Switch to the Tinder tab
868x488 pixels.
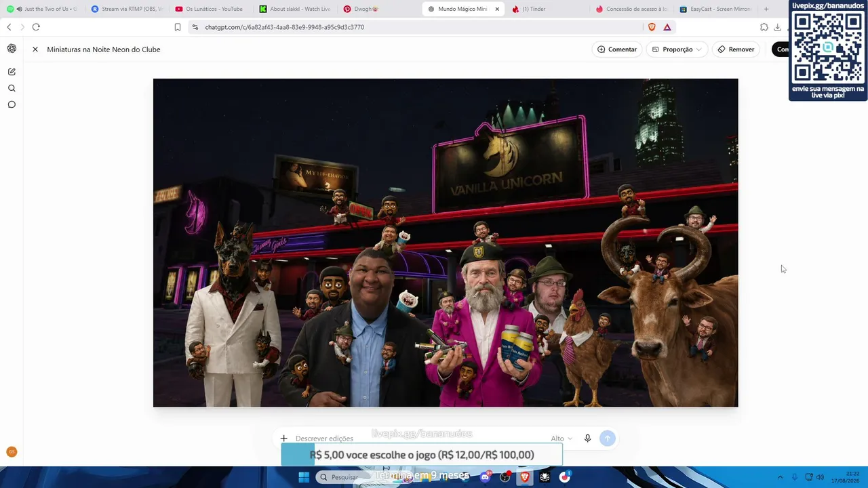[547, 9]
